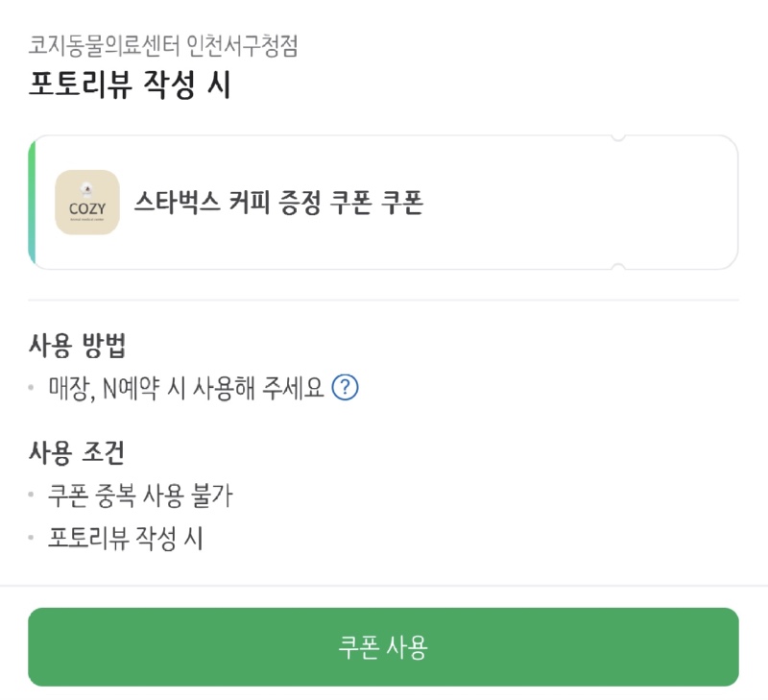Select the 스타벅스 커피 증정 쿠폰 title
Image resolution: width=768 pixels, height=700 pixels.
click(278, 203)
